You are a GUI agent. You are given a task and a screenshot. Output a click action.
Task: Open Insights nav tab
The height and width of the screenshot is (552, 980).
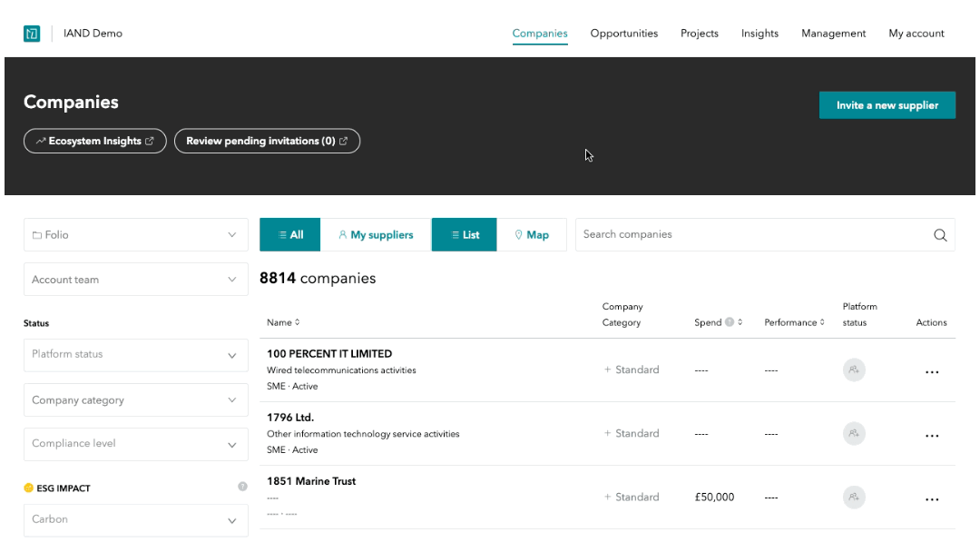pyautogui.click(x=759, y=34)
